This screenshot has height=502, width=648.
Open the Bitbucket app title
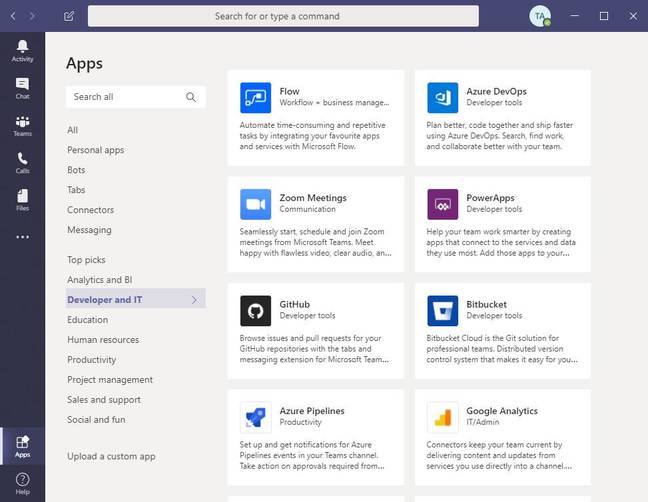486,305
